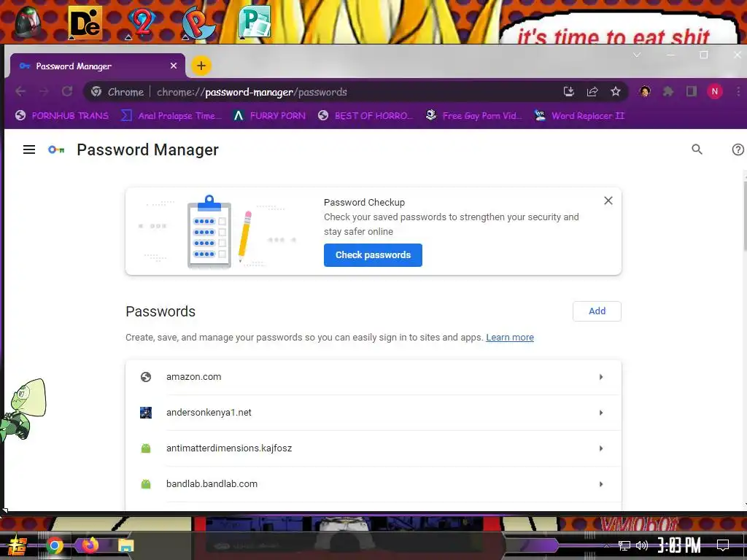Click the andersonkenya1.net site favicon
The height and width of the screenshot is (560, 747).
coord(146,413)
